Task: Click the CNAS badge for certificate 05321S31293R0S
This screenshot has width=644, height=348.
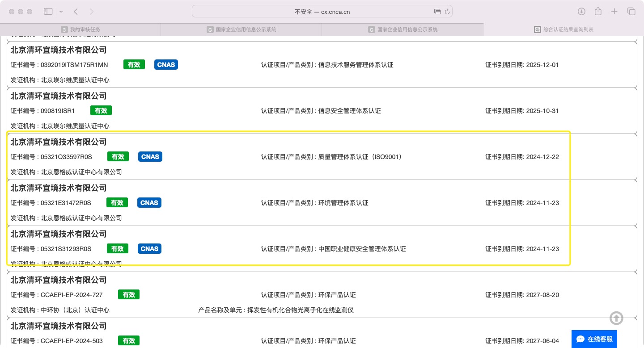Action: 149,249
